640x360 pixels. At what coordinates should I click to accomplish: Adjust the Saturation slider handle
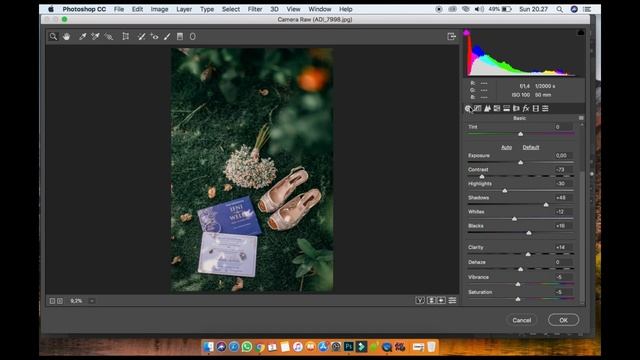coord(518,299)
